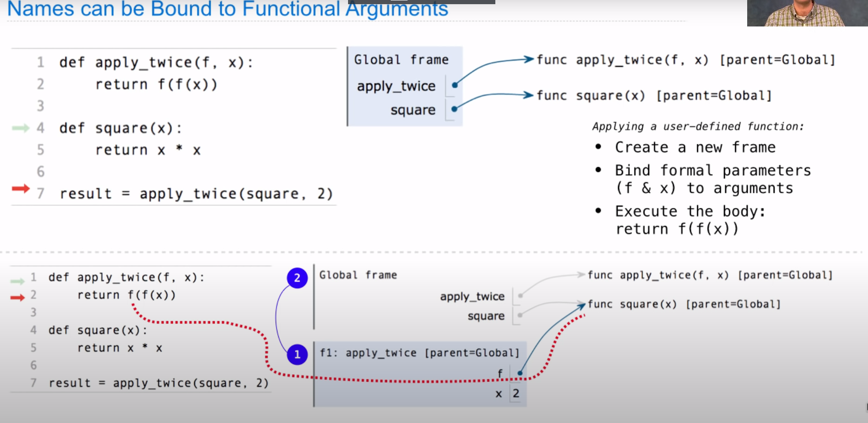Click the red arrow beside line 7
This screenshot has height=423, width=868.
tap(20, 189)
